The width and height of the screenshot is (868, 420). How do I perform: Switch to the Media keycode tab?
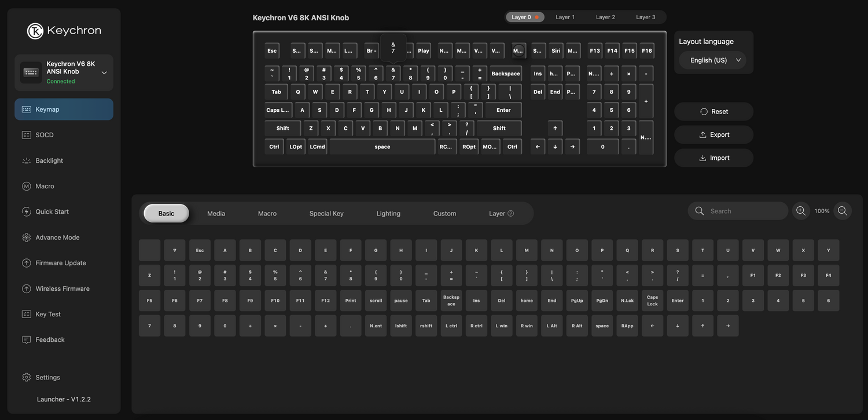[216, 214]
